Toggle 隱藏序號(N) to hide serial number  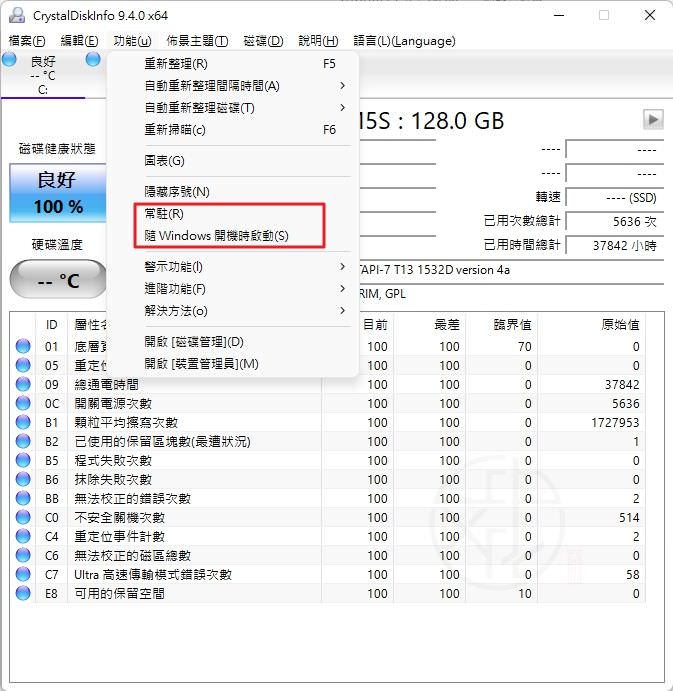(177, 191)
